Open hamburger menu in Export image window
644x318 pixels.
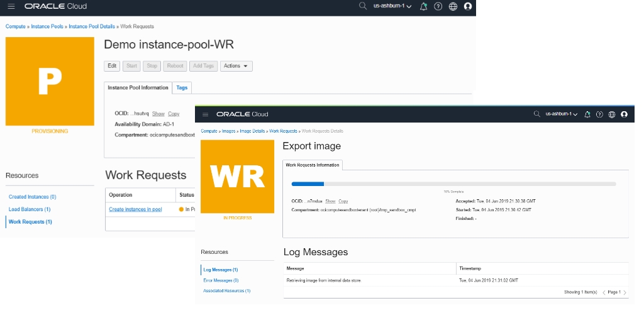206,114
